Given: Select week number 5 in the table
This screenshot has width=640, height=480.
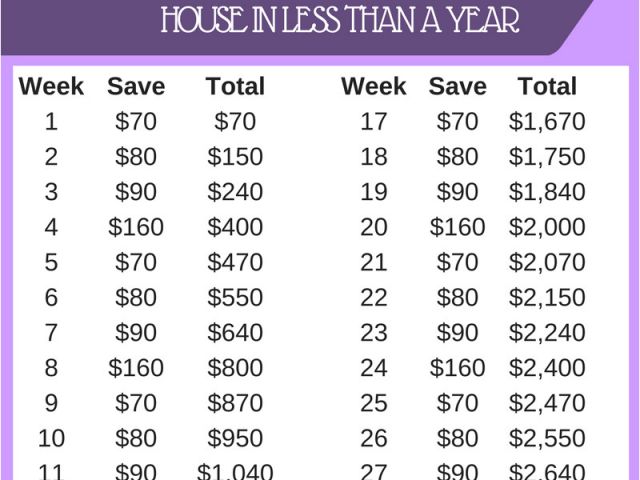Looking at the screenshot, I should [52, 263].
